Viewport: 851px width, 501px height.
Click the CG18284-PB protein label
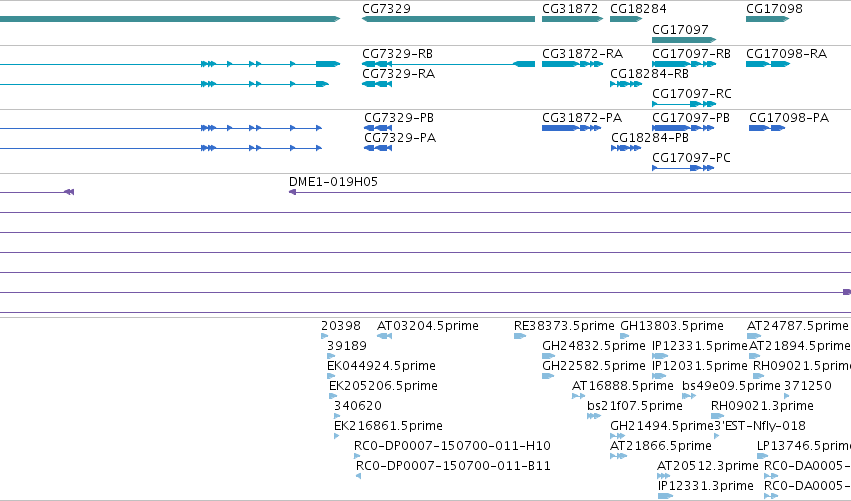click(x=650, y=138)
